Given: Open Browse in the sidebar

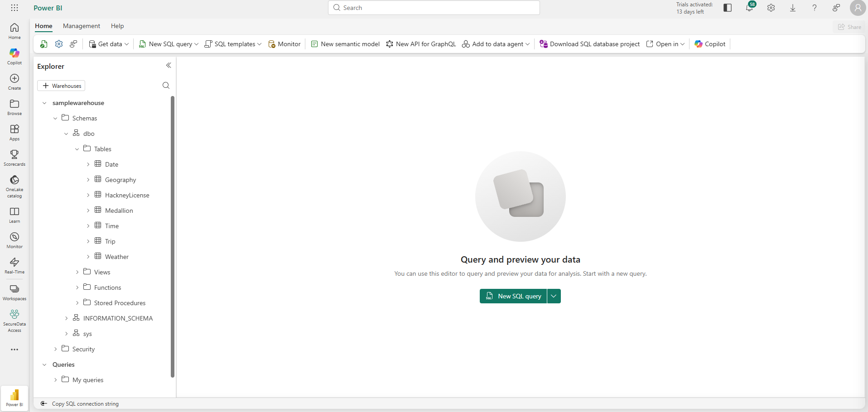Looking at the screenshot, I should (14, 107).
